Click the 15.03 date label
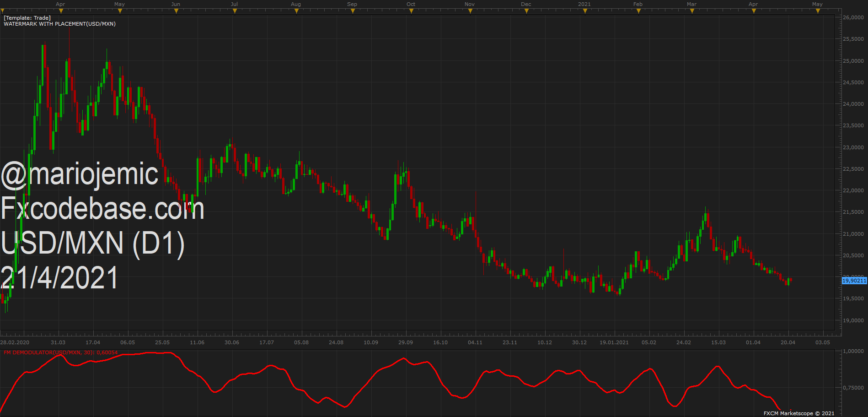This screenshot has height=417, width=868. 718,342
